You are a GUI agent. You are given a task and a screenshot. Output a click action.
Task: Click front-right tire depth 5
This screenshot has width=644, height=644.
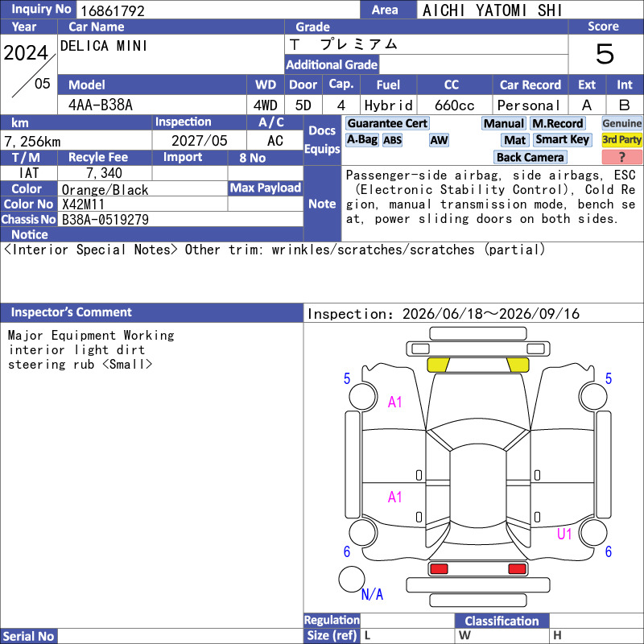(609, 378)
